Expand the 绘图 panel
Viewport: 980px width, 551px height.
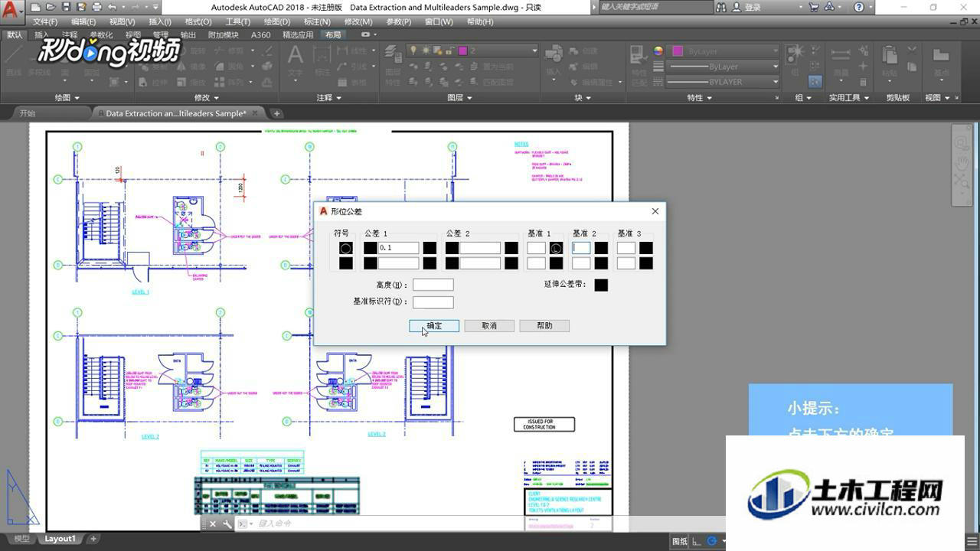tap(67, 98)
